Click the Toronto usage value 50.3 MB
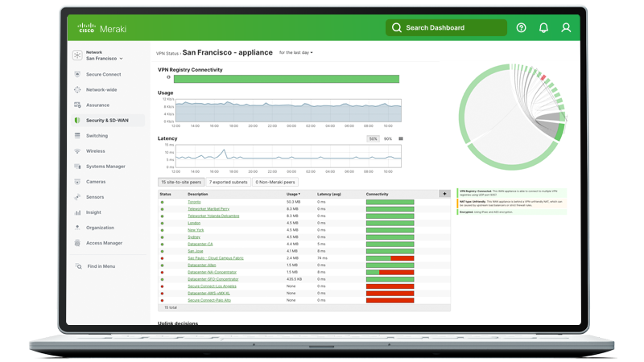 pyautogui.click(x=293, y=202)
